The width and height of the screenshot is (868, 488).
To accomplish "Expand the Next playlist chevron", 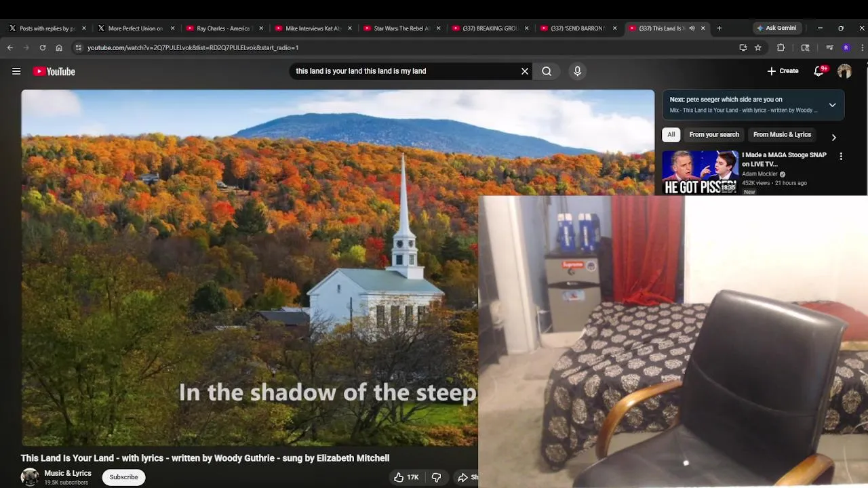I will (x=832, y=105).
